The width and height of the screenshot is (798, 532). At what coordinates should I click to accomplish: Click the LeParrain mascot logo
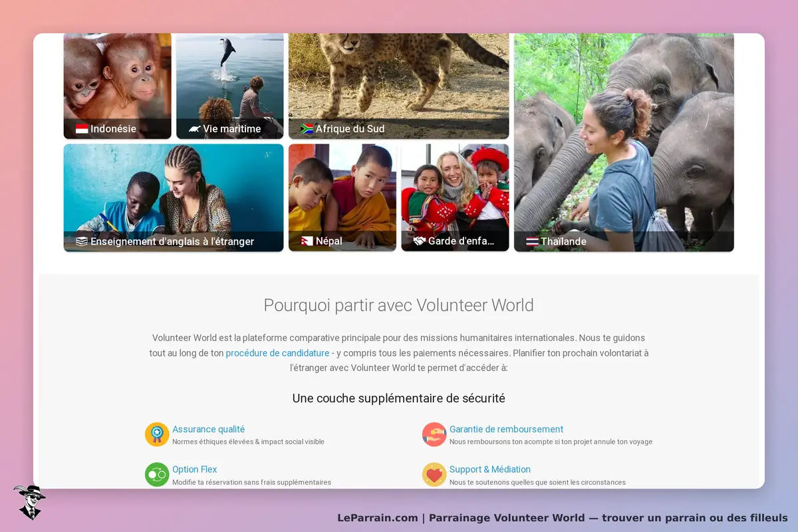[29, 502]
